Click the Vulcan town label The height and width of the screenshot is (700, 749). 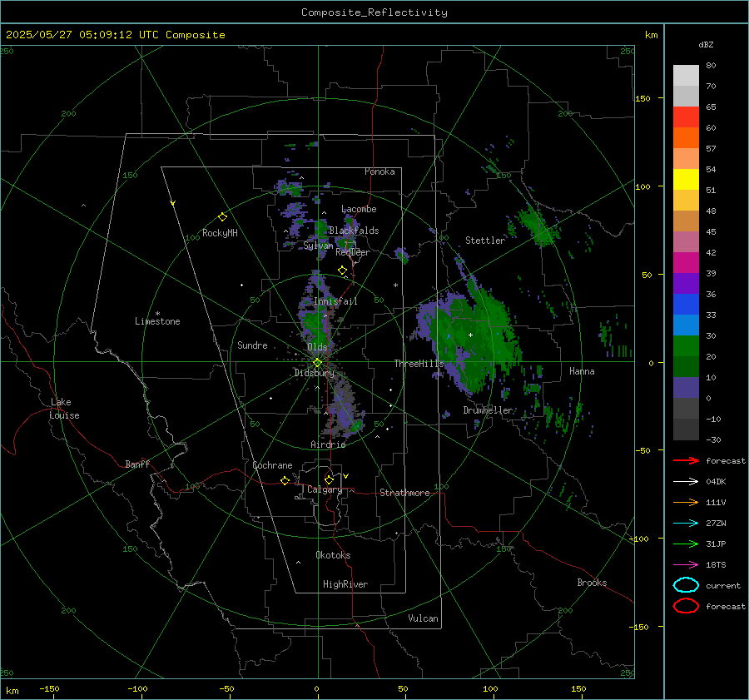pyautogui.click(x=424, y=618)
